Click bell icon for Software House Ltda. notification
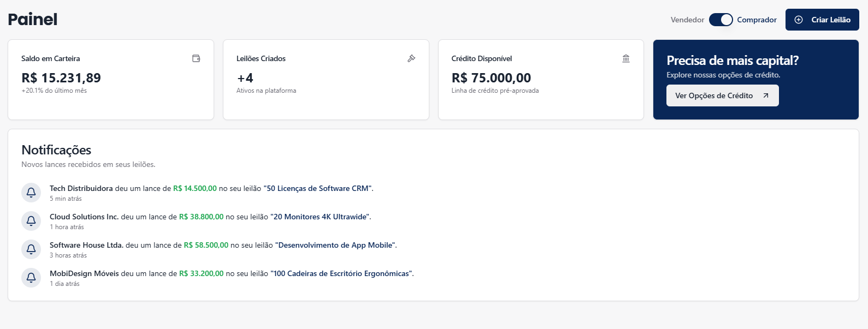The image size is (868, 329). [31, 249]
